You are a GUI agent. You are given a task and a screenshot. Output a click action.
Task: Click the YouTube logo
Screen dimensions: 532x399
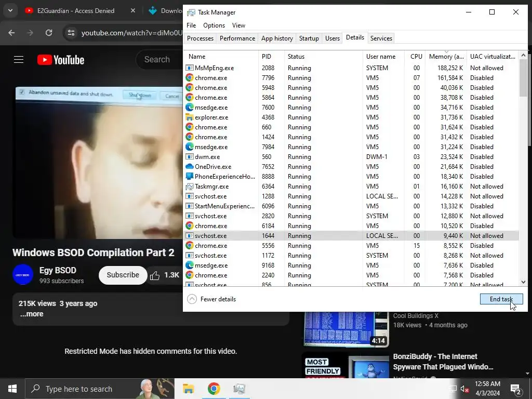pyautogui.click(x=61, y=60)
